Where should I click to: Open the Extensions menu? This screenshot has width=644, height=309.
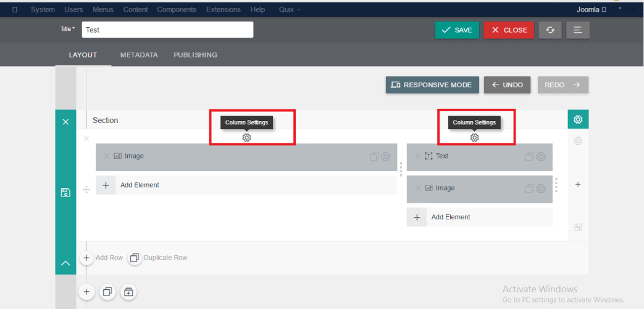[224, 10]
